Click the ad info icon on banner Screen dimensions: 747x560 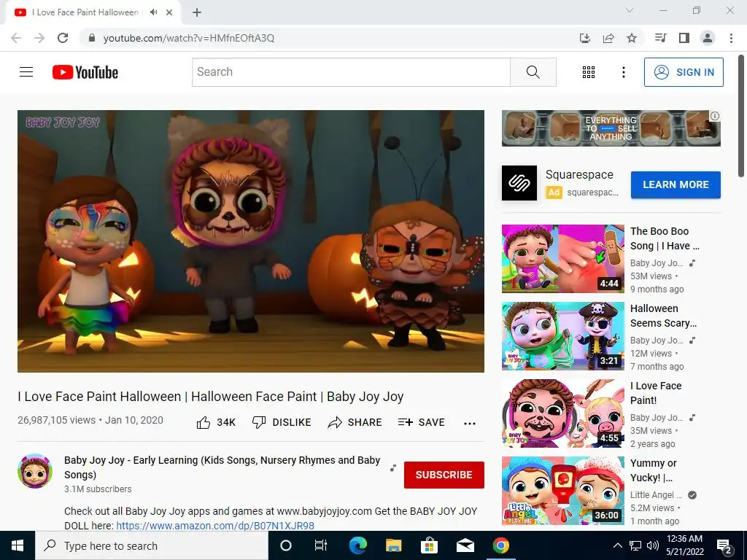[715, 116]
